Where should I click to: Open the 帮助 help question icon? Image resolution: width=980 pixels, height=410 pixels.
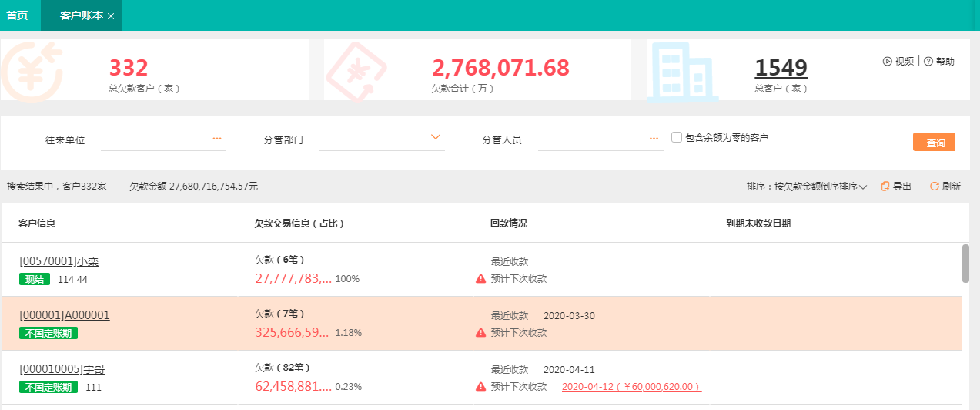click(928, 62)
